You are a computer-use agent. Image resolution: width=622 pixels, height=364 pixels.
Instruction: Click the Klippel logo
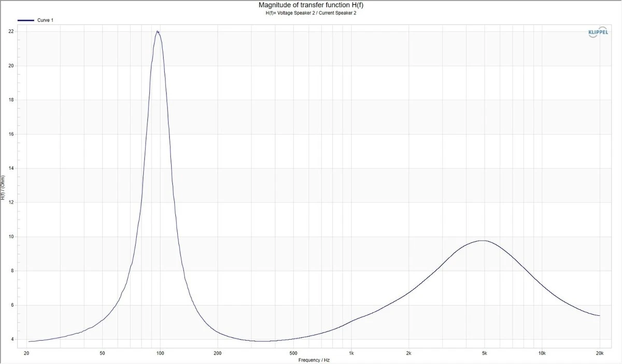[599, 32]
